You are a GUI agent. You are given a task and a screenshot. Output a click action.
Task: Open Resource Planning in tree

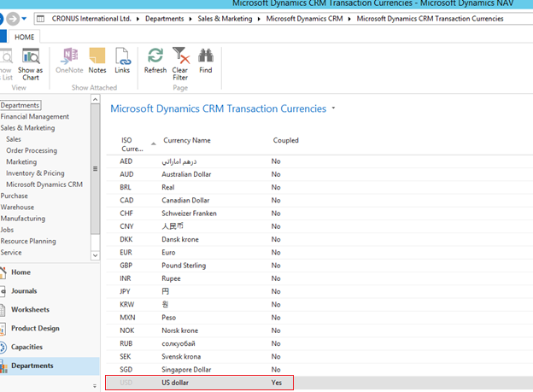28,241
